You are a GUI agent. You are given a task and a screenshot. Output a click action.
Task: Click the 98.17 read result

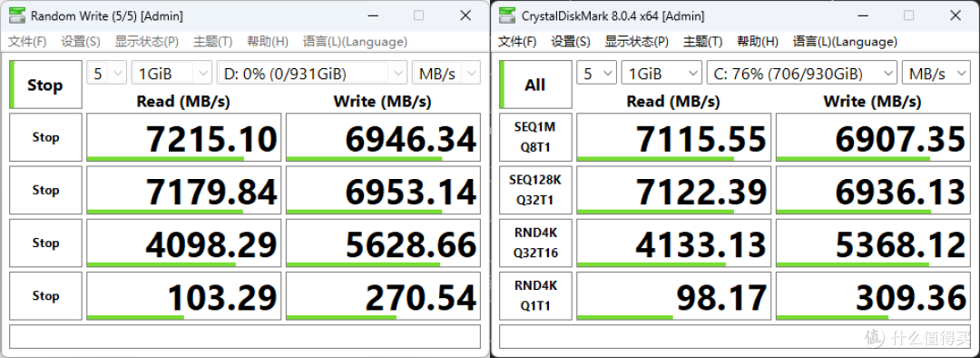[x=673, y=295]
